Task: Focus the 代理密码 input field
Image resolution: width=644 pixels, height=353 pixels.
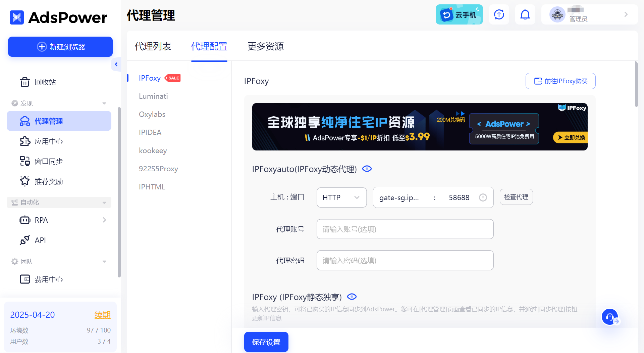Action: click(405, 260)
